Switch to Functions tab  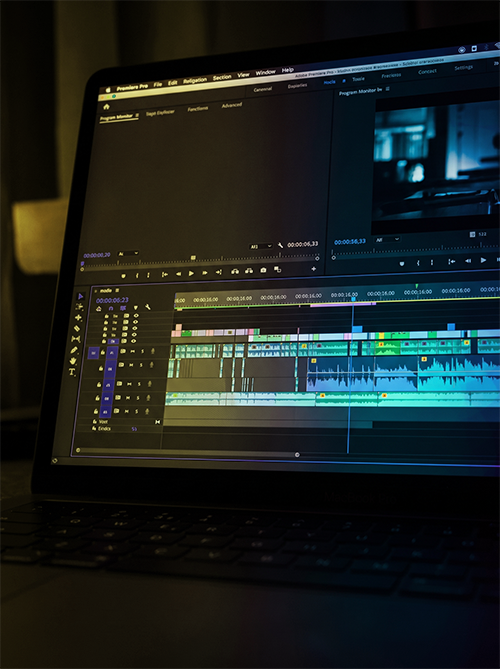198,109
